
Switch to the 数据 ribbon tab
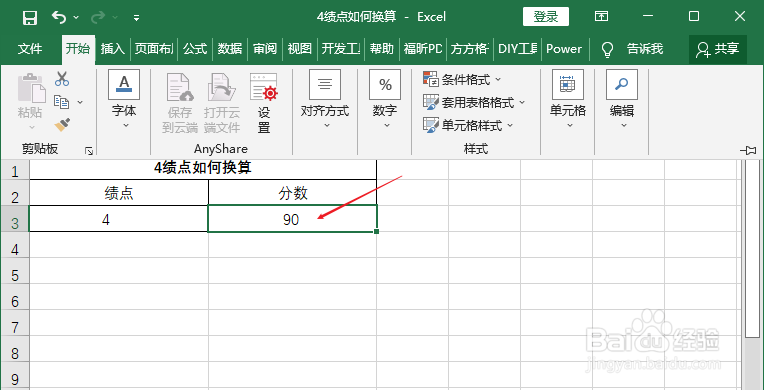pos(230,49)
